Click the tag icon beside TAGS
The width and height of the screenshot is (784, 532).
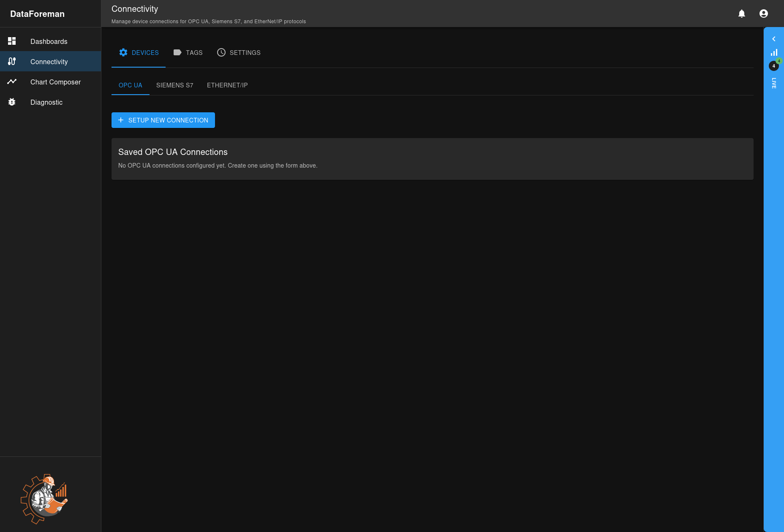(x=177, y=52)
